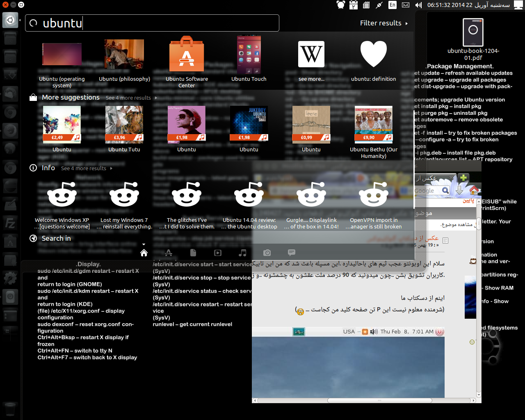Open the clock date and time menu
The image size is (525, 420).
(x=468, y=5)
